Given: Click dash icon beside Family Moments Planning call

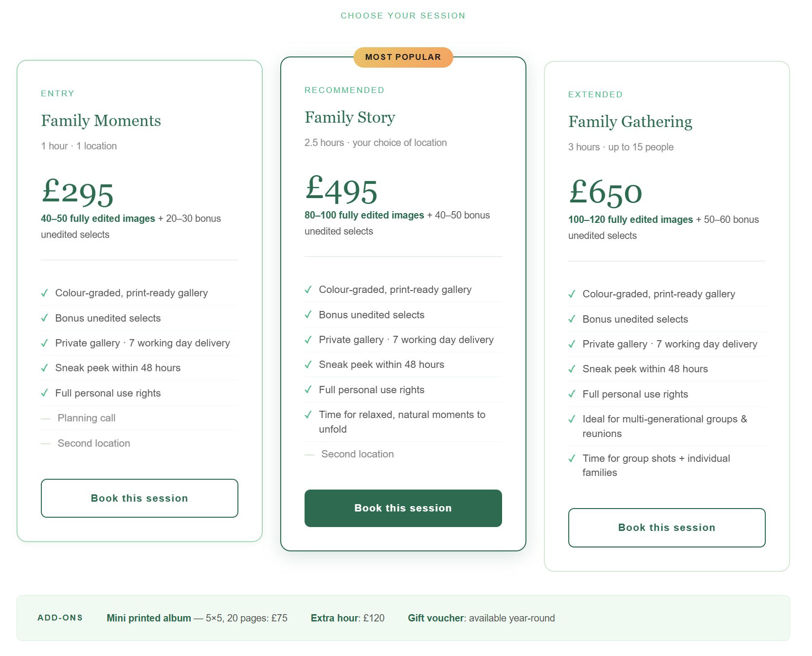Looking at the screenshot, I should pos(46,419).
